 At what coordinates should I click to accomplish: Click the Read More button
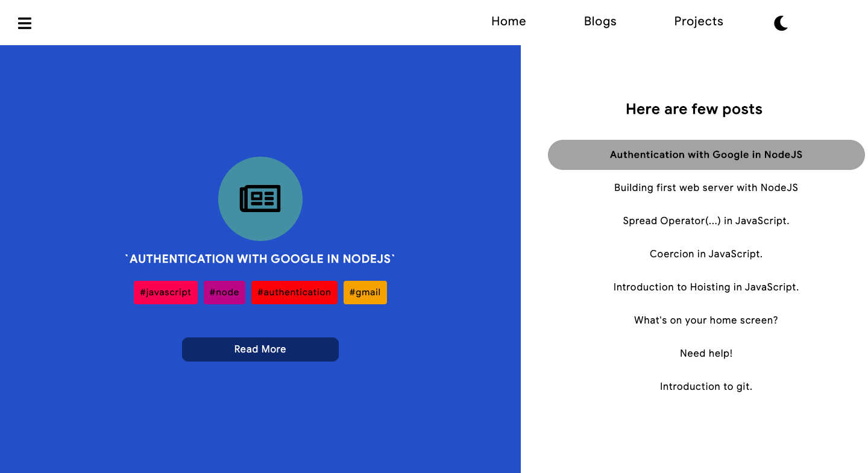(260, 349)
